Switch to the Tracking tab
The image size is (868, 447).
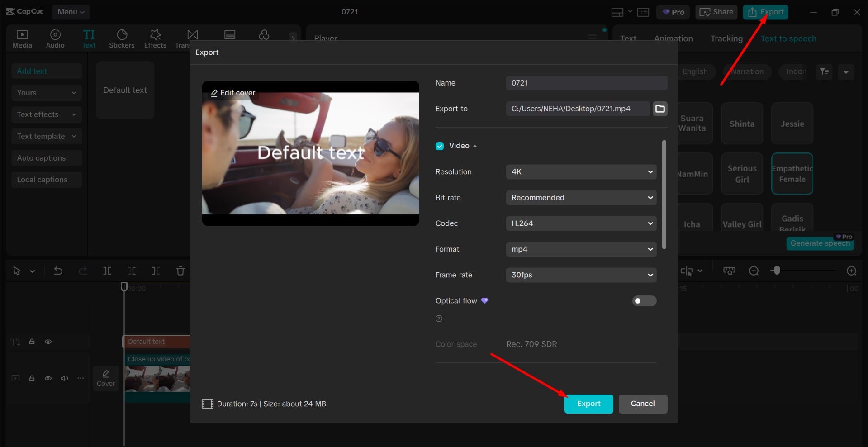tap(726, 38)
